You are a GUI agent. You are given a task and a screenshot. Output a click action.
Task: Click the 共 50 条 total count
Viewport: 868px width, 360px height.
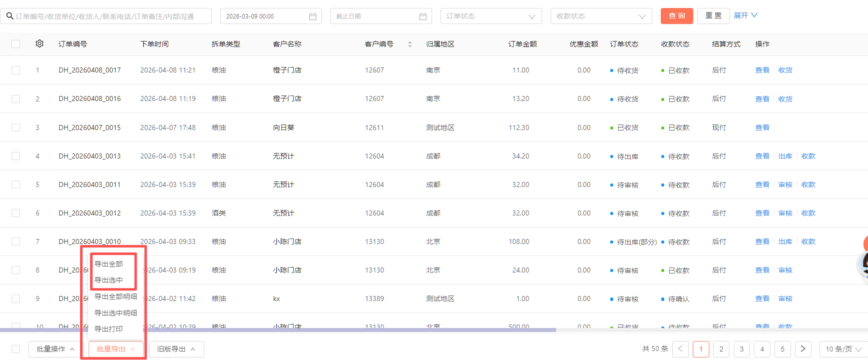point(655,349)
